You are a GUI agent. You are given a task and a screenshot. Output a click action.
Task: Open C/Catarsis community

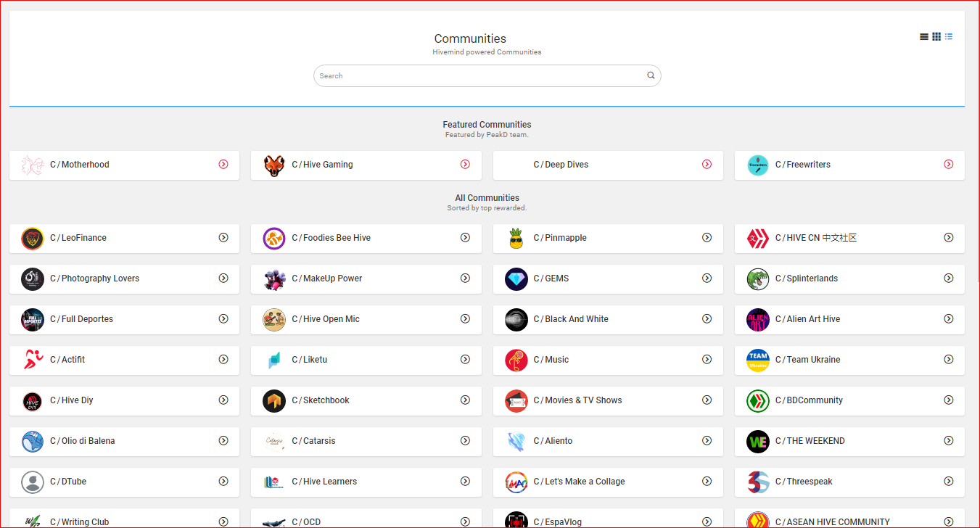(x=313, y=441)
